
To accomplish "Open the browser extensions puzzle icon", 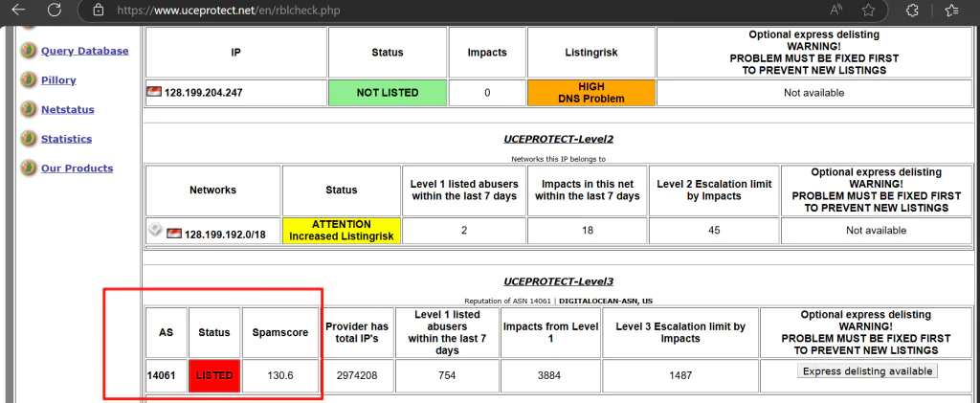I will point(912,10).
